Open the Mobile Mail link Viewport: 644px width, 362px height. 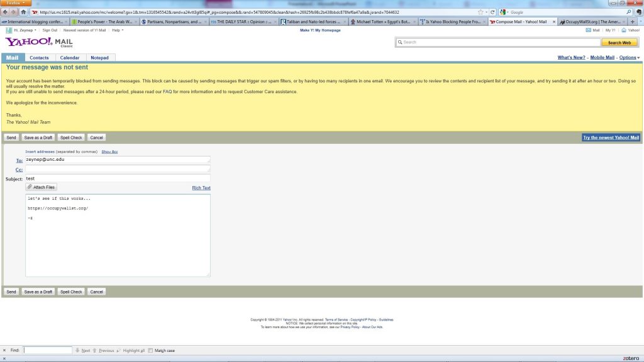[602, 57]
